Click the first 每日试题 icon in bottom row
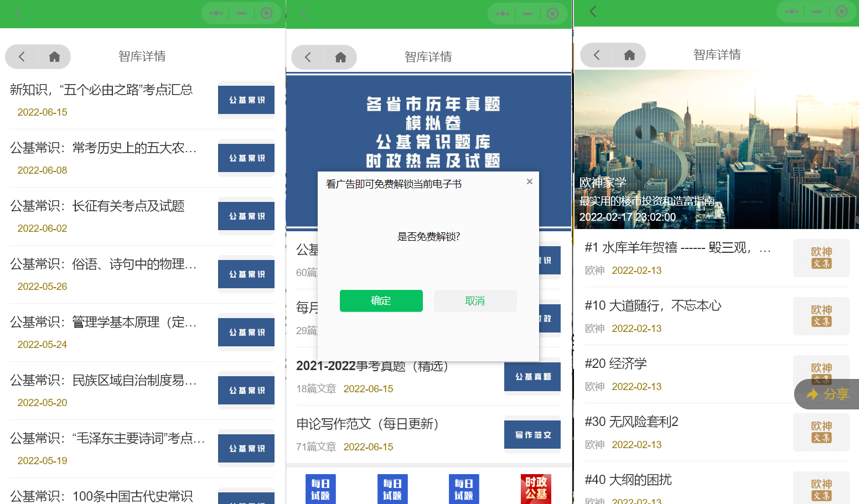This screenshot has height=504, width=859. [x=320, y=489]
